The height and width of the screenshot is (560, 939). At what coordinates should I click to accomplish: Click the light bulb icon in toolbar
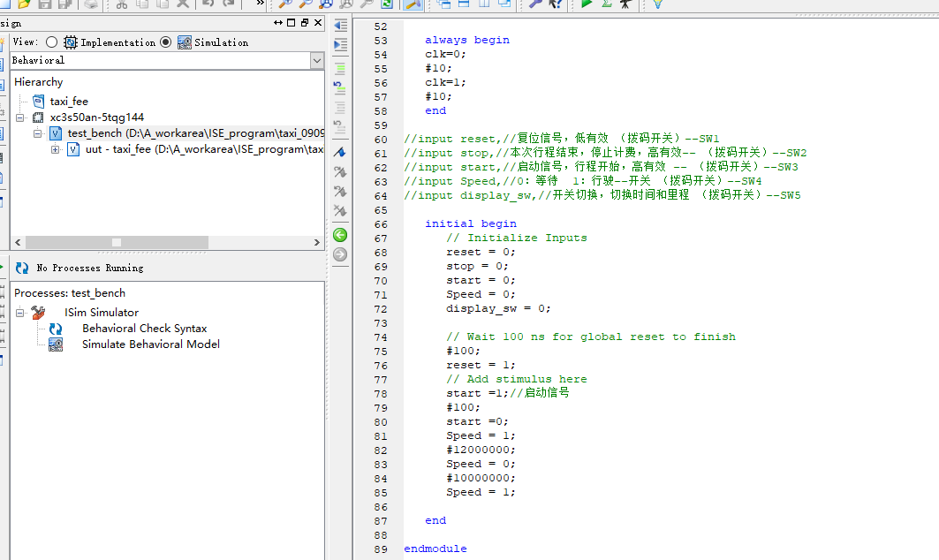657,4
